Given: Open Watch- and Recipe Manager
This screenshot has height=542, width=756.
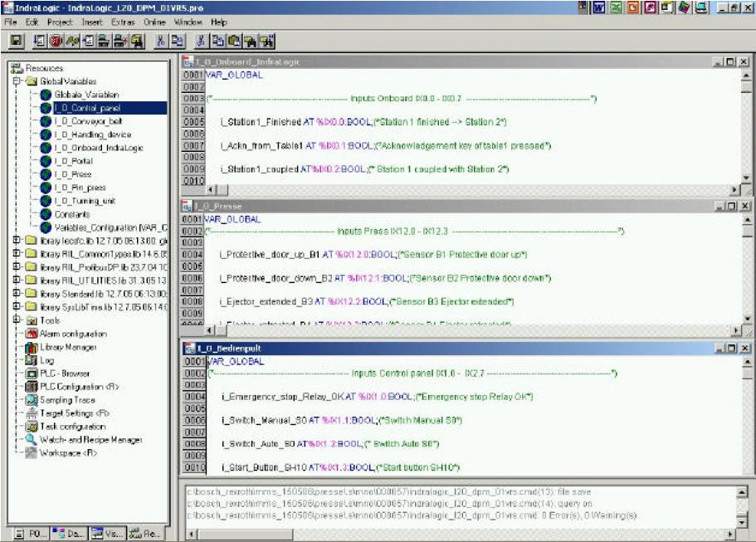Looking at the screenshot, I should click(90, 440).
